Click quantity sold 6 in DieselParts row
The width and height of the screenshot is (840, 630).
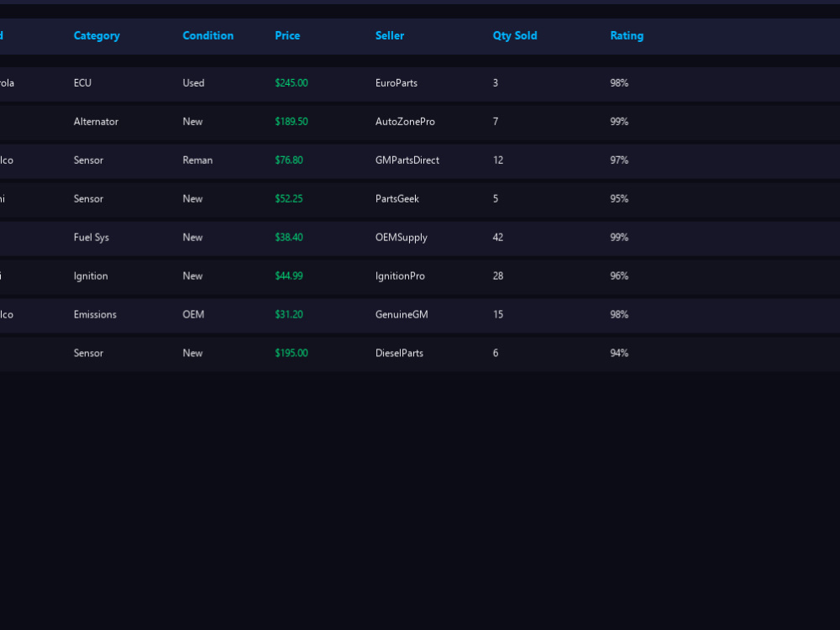(x=496, y=353)
